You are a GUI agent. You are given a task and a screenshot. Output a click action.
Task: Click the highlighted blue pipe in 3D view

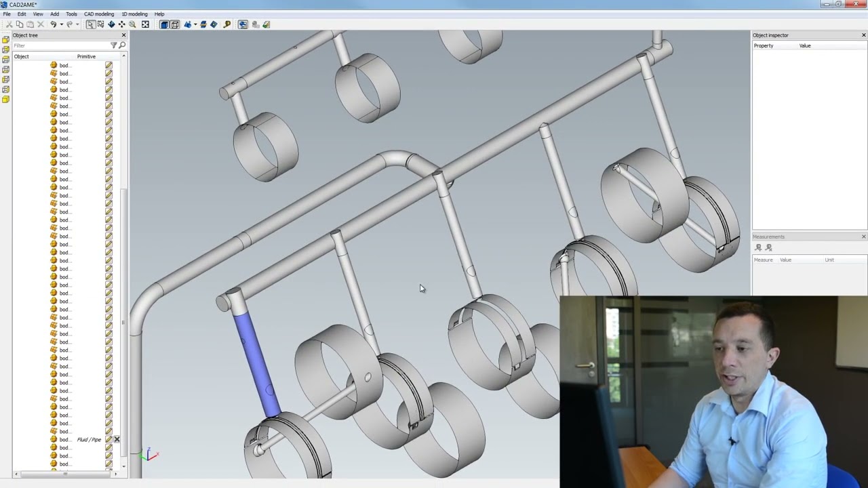(256, 363)
